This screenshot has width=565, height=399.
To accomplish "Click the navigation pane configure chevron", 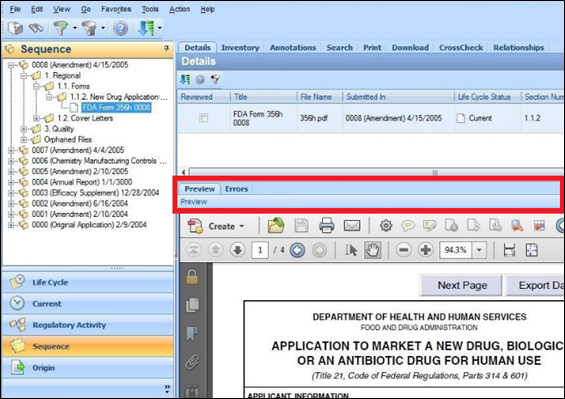I will tap(167, 388).
